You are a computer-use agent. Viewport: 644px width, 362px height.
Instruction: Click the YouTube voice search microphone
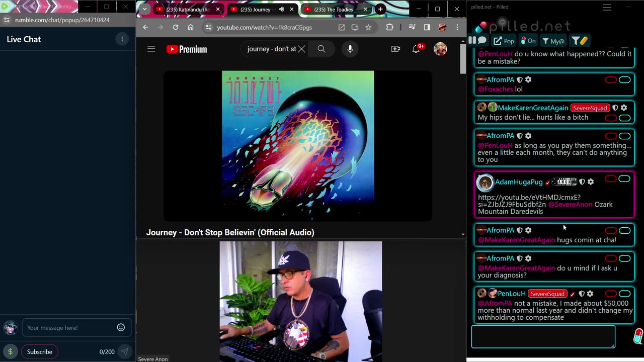pos(350,49)
